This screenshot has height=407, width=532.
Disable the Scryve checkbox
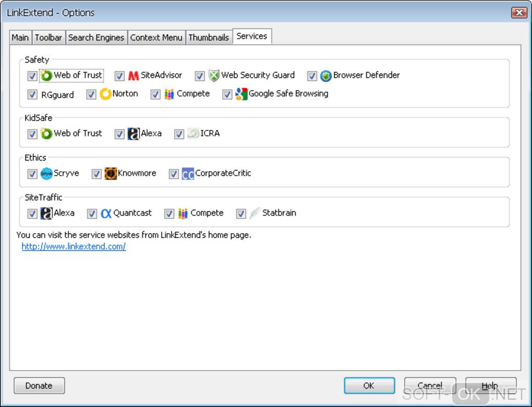32,174
